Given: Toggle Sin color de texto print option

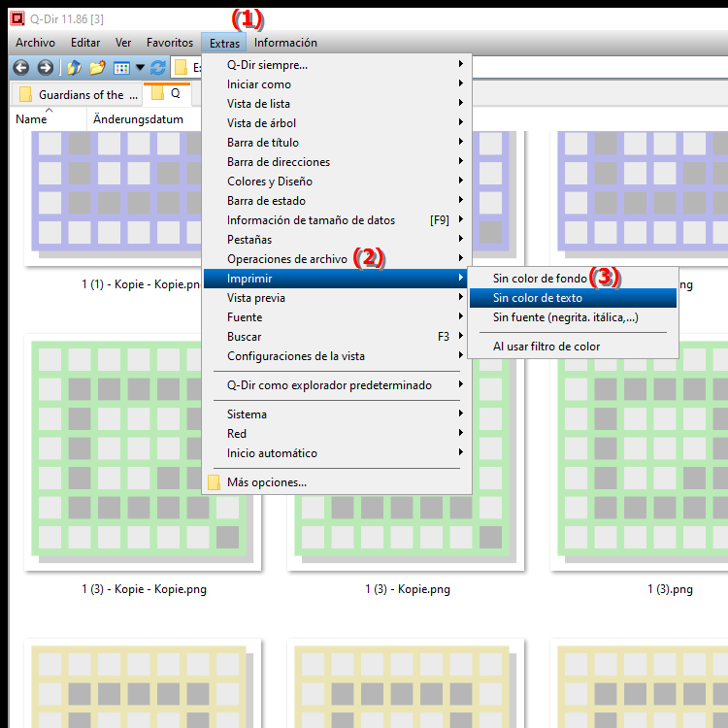Looking at the screenshot, I should click(x=573, y=298).
